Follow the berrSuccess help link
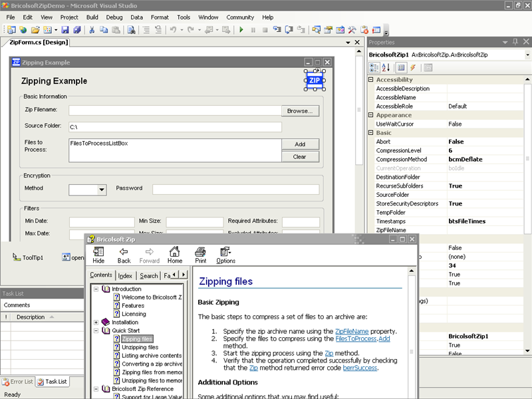This screenshot has width=532, height=399. pyautogui.click(x=360, y=368)
